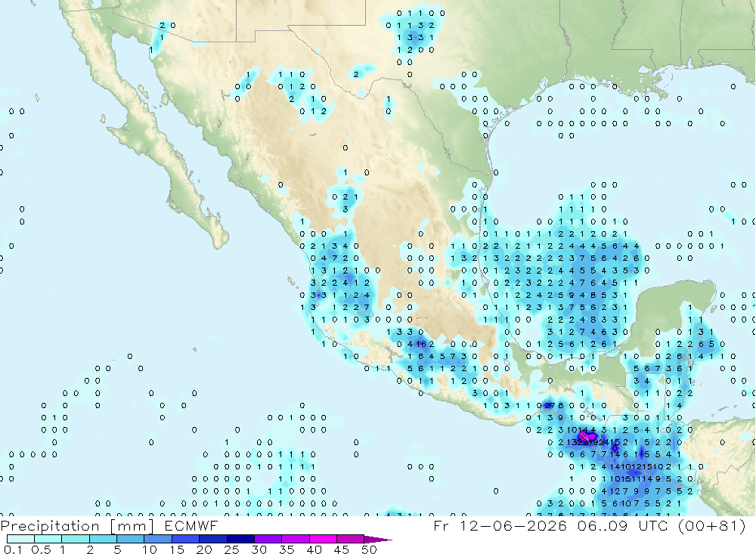This screenshot has height=554, width=756.
Task: Select the 30–35 mm purple legend swatch
Action: (268, 539)
